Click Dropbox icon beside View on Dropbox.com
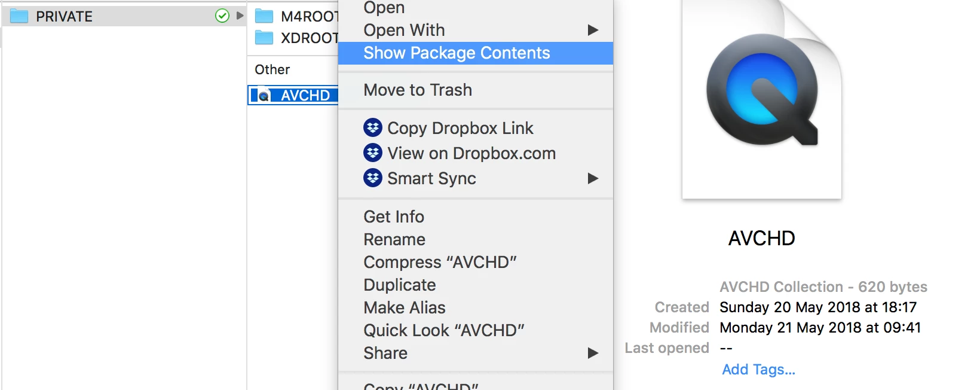This screenshot has width=980, height=390. pos(373,153)
